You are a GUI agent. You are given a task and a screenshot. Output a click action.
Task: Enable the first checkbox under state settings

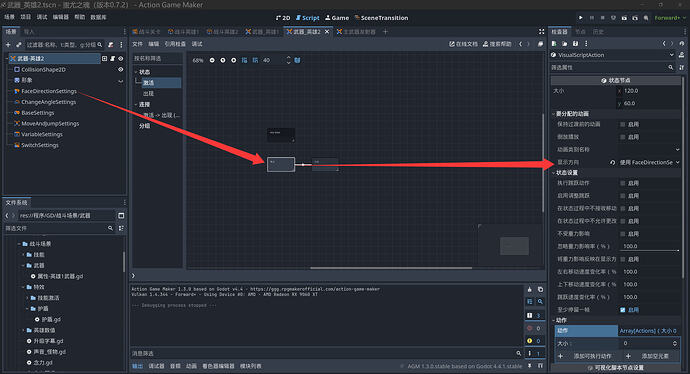(x=623, y=183)
